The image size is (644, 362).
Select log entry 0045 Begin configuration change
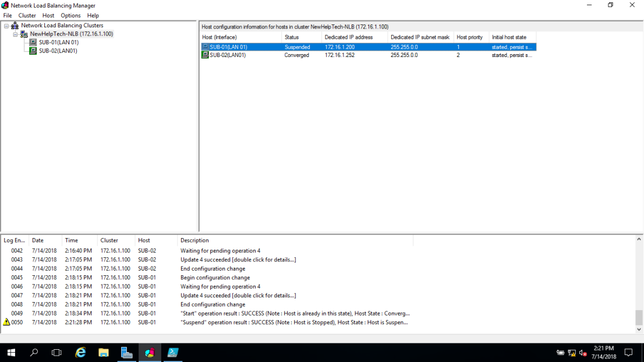click(207, 278)
